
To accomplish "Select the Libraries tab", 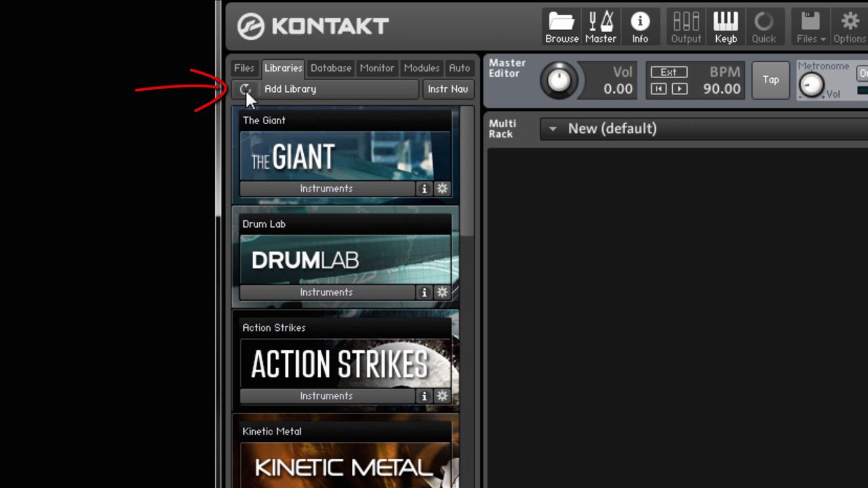I will click(283, 68).
